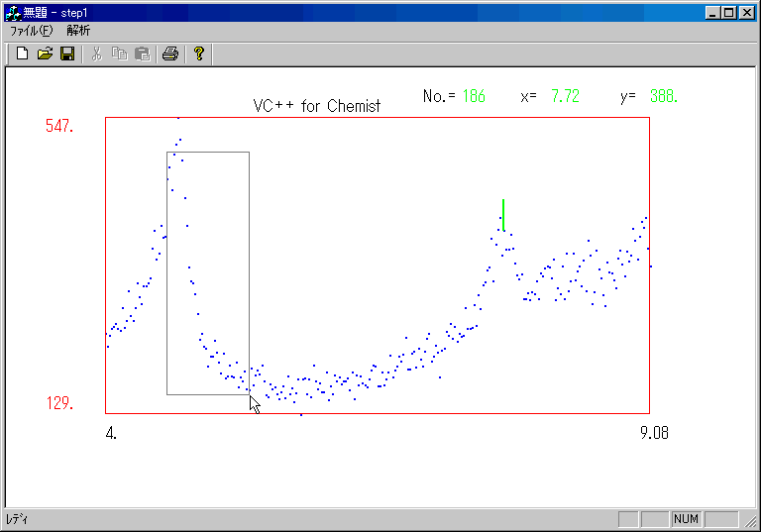The image size is (761, 532).
Task: Click the Cut scissors icon
Action: click(x=97, y=53)
